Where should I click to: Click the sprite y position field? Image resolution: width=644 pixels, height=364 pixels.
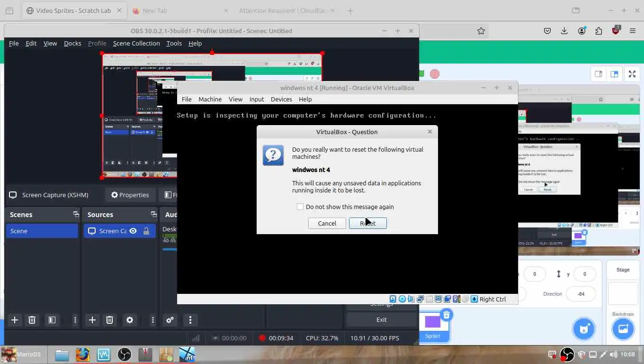(x=584, y=274)
